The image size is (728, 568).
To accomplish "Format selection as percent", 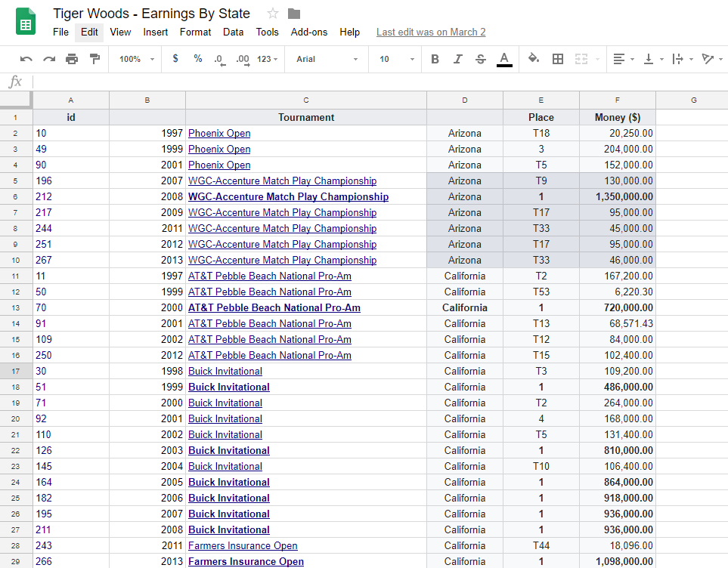I will point(197,58).
